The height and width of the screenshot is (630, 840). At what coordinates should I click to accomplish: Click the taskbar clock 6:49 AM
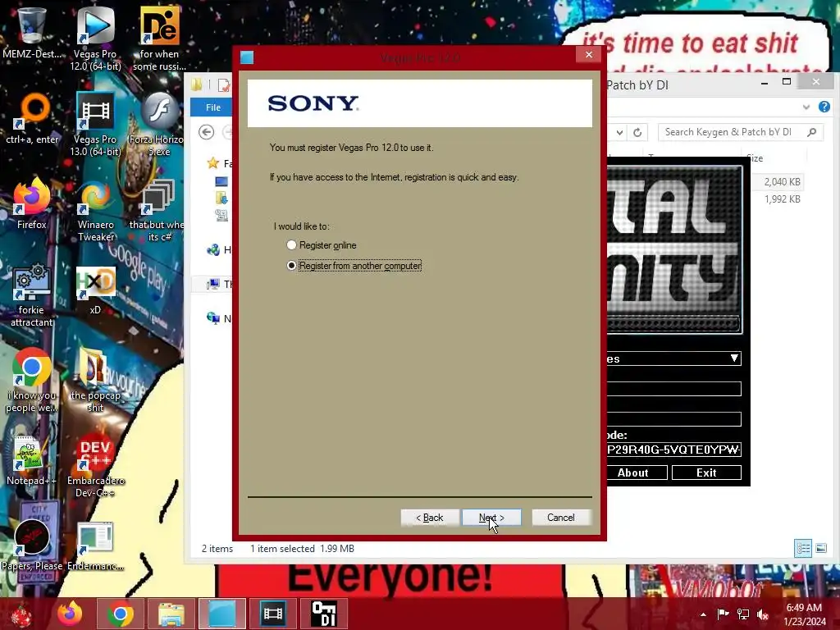click(x=805, y=614)
